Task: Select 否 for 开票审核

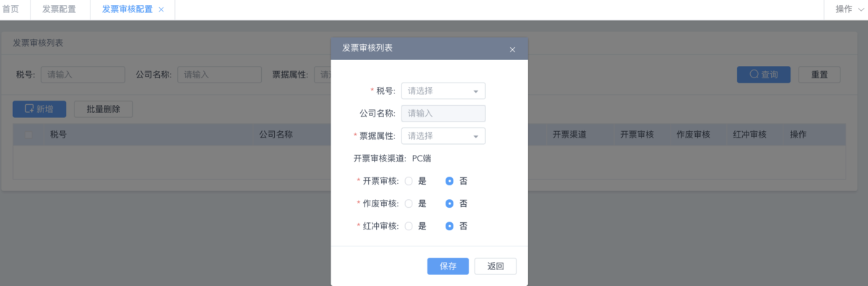Action: tap(449, 181)
